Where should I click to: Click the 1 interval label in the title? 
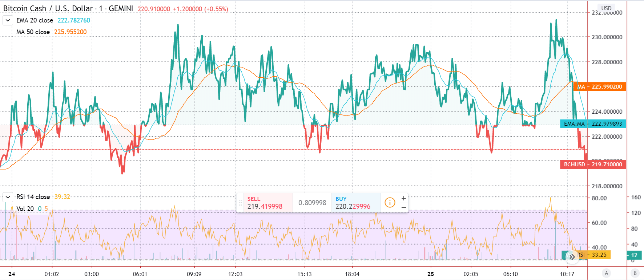101,8
